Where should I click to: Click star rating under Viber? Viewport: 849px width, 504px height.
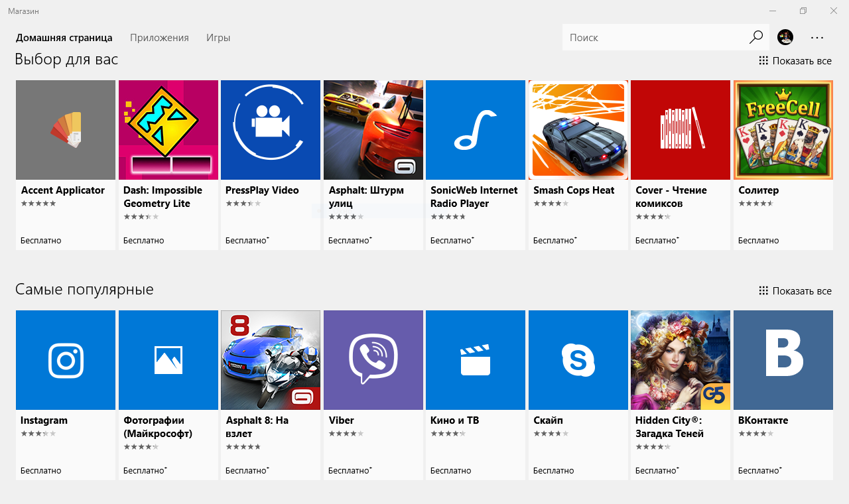(x=346, y=434)
